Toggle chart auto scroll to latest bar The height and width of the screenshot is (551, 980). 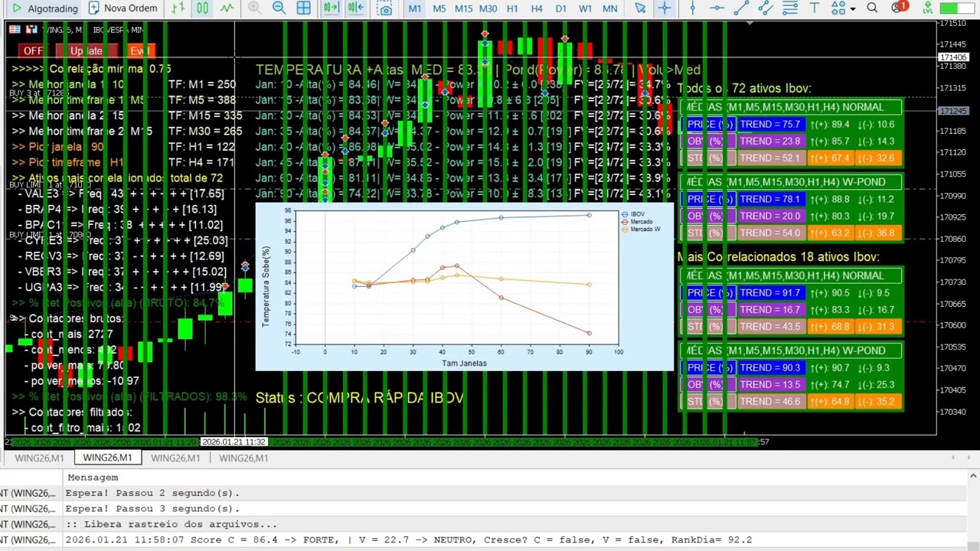(331, 8)
